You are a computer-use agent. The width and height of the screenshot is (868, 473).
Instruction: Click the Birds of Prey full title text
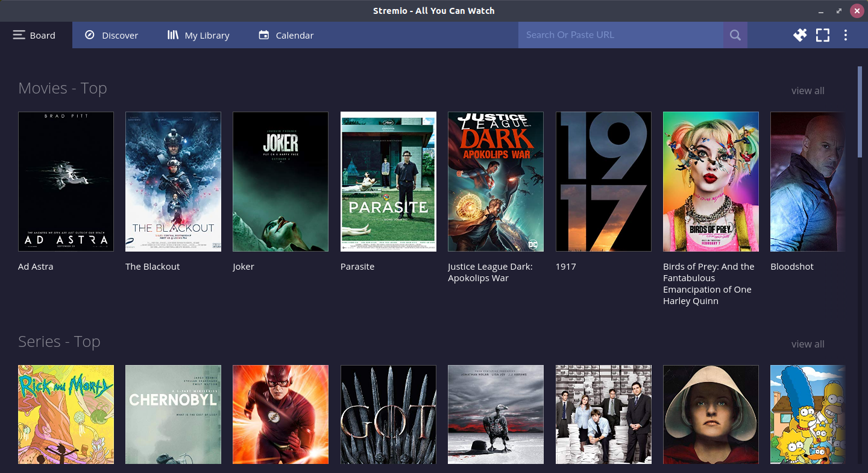[709, 284]
